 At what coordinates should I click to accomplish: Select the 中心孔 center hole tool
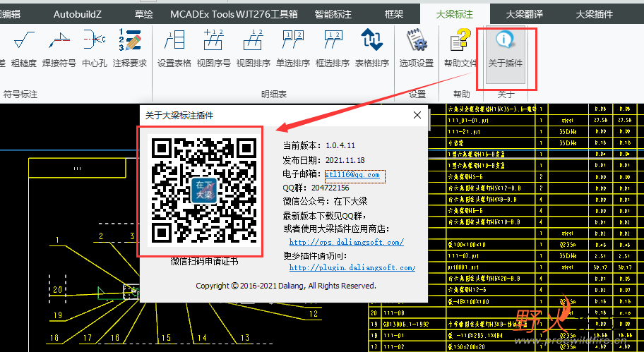(95, 49)
